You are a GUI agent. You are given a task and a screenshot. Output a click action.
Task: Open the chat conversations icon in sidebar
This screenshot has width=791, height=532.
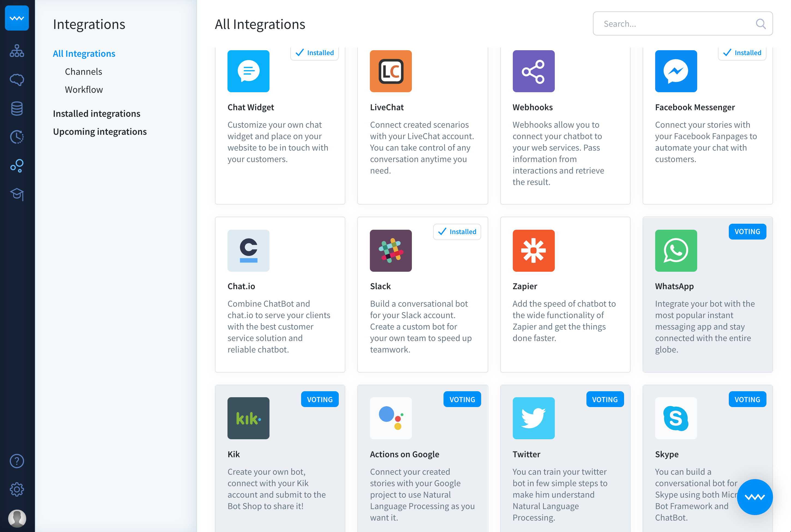[x=17, y=80]
